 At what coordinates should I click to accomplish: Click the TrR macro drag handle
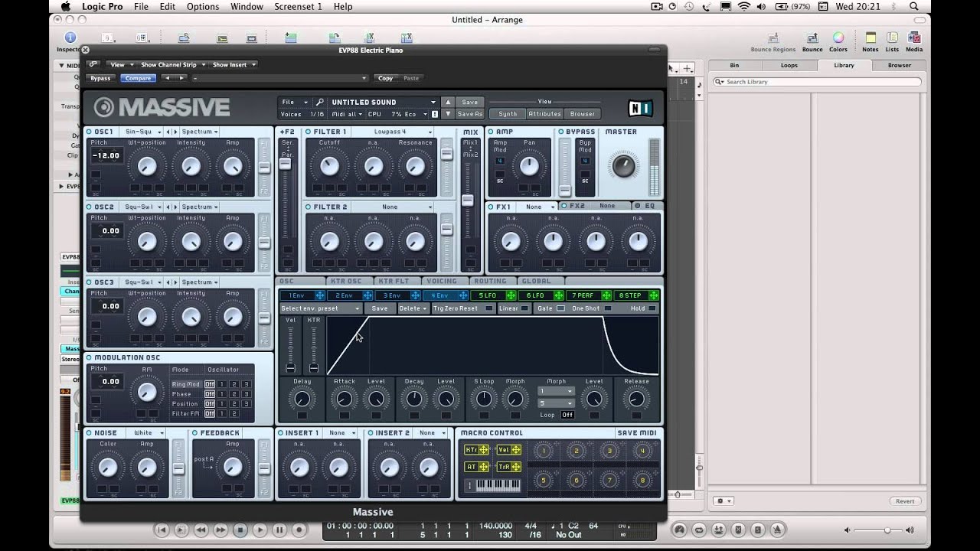[x=516, y=467]
